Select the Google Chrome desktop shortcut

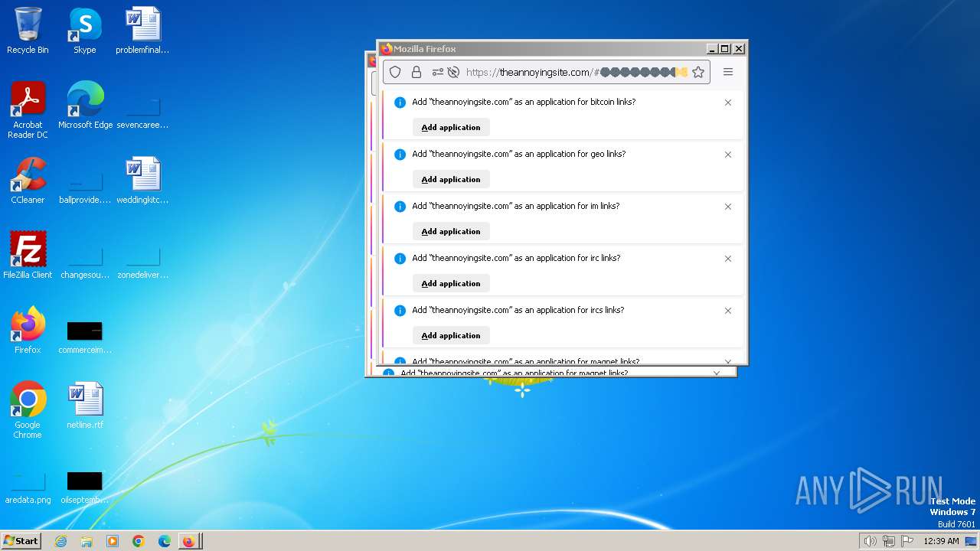(x=28, y=410)
